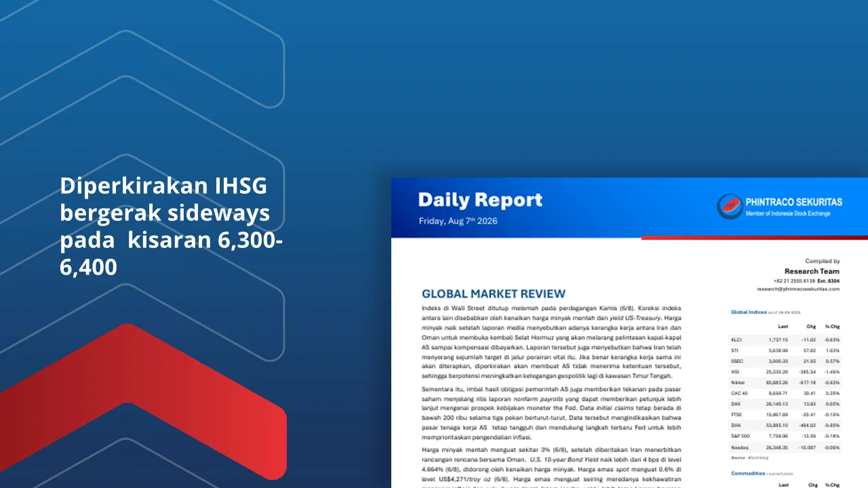Image resolution: width=868 pixels, height=488 pixels.
Task: Click the "Global Indices" table heading
Action: tap(749, 312)
